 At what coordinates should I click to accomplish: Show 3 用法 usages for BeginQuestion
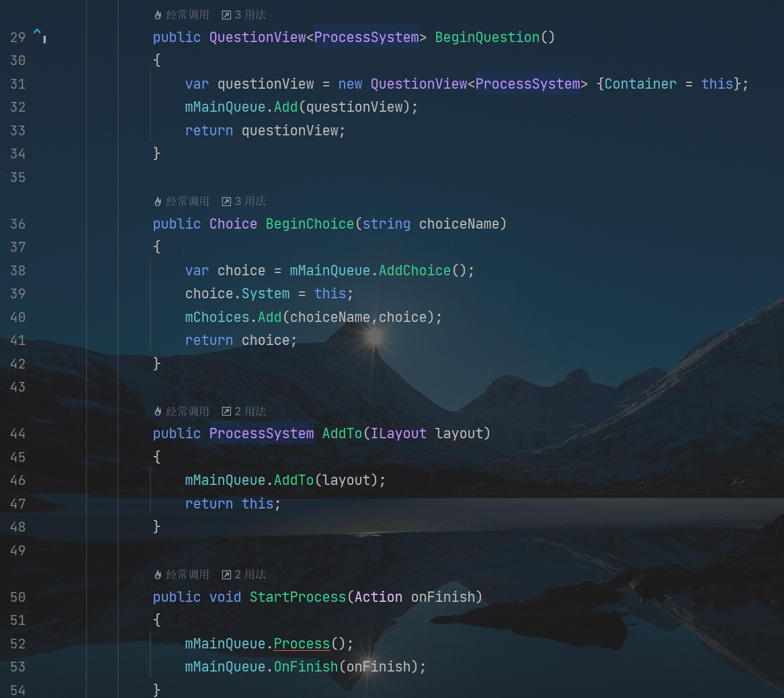(244, 15)
